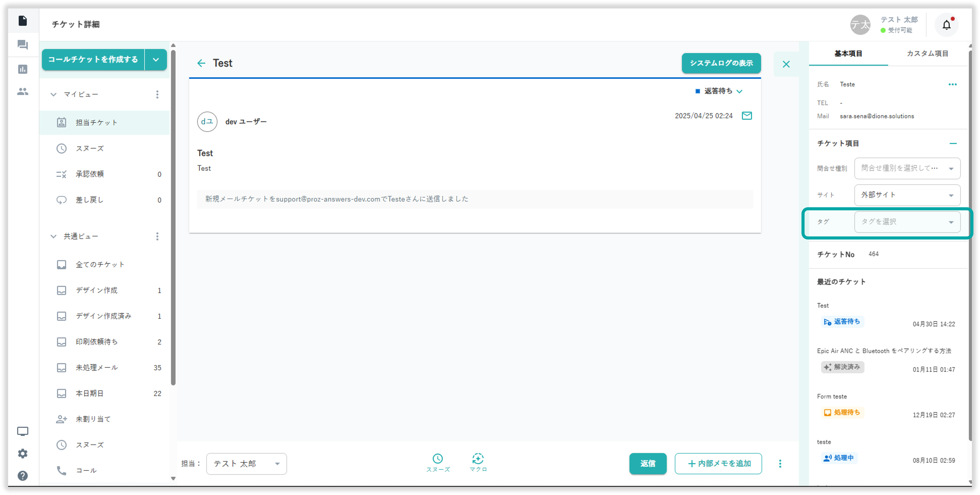Image resolution: width=980 pixels, height=495 pixels.
Task: Select 未処理メール view in sidebar
Action: (97, 367)
